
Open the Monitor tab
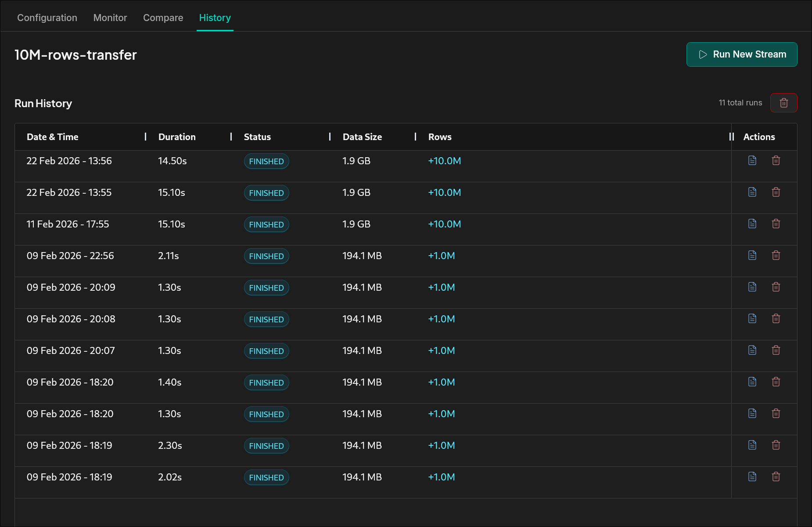(x=110, y=18)
